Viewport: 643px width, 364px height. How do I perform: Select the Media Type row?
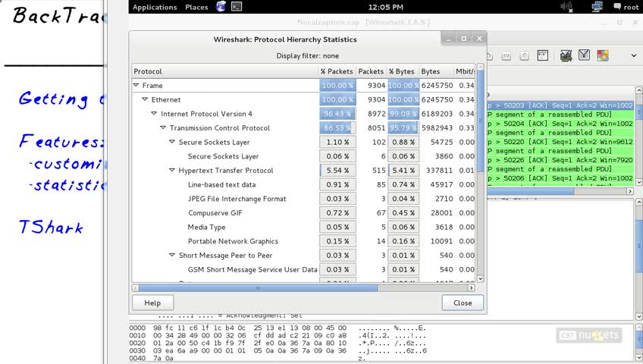pyautogui.click(x=303, y=227)
